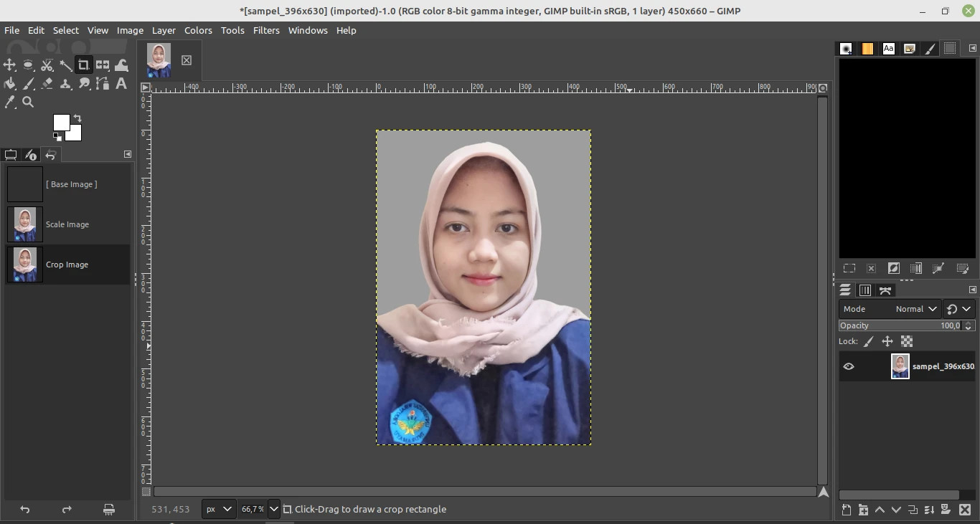Viewport: 980px width, 524px height.
Task: Select the Move tool
Action: click(x=9, y=65)
